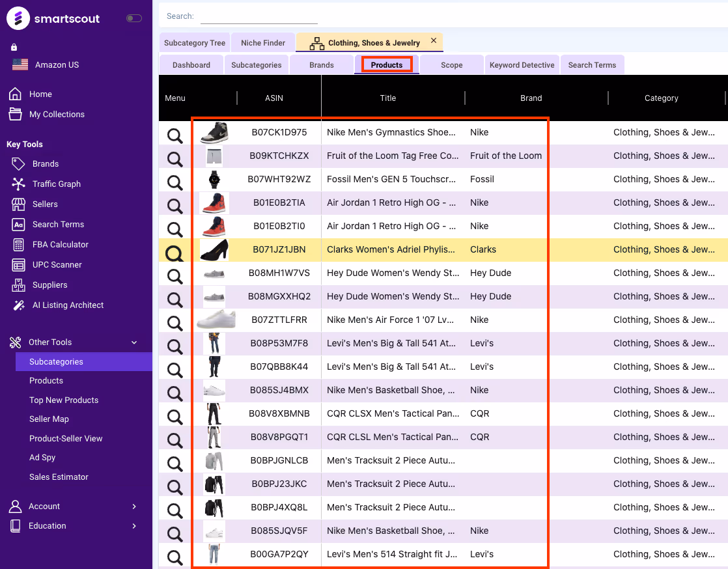Viewport: 728px width, 569px height.
Task: Close the Clothing, Shoes & Jewelry tab
Action: pyautogui.click(x=434, y=40)
